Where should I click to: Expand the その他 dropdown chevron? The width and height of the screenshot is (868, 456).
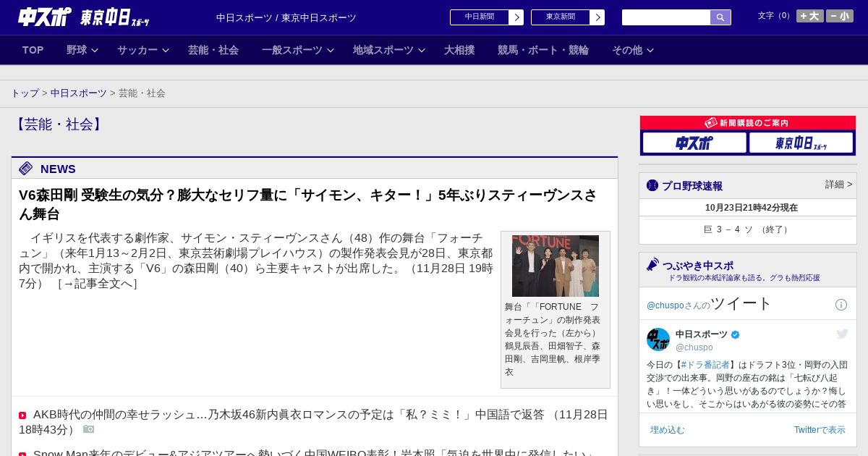point(650,51)
